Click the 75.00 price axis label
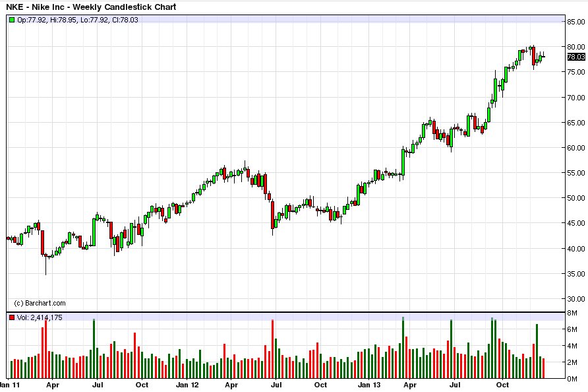Image resolution: width=588 pixels, height=392 pixels. pyautogui.click(x=576, y=72)
